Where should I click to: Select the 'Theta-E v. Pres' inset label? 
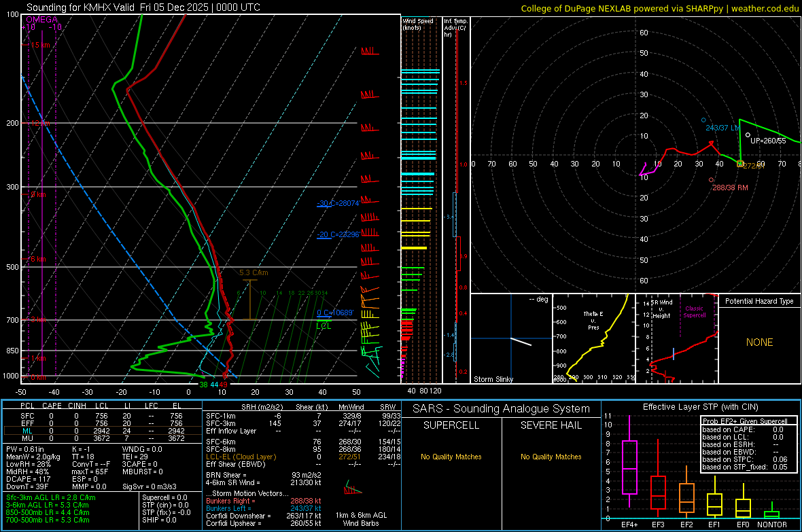coord(593,320)
